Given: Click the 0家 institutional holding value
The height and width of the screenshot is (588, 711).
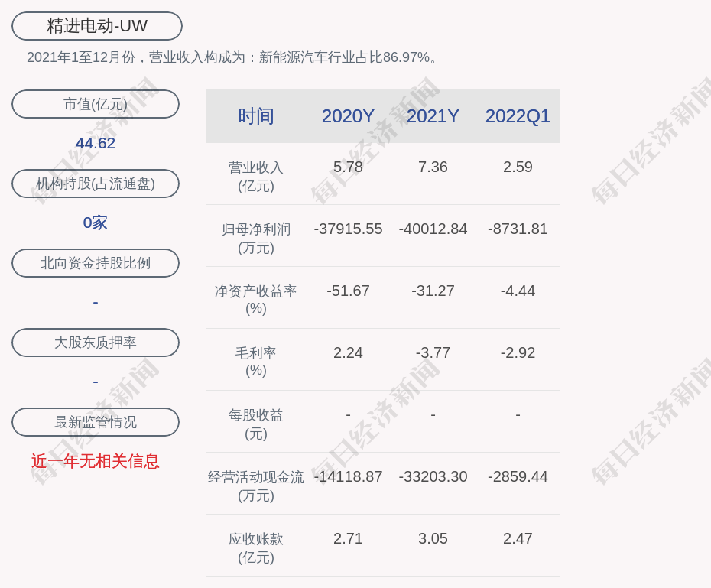Looking at the screenshot, I should coord(96,223).
